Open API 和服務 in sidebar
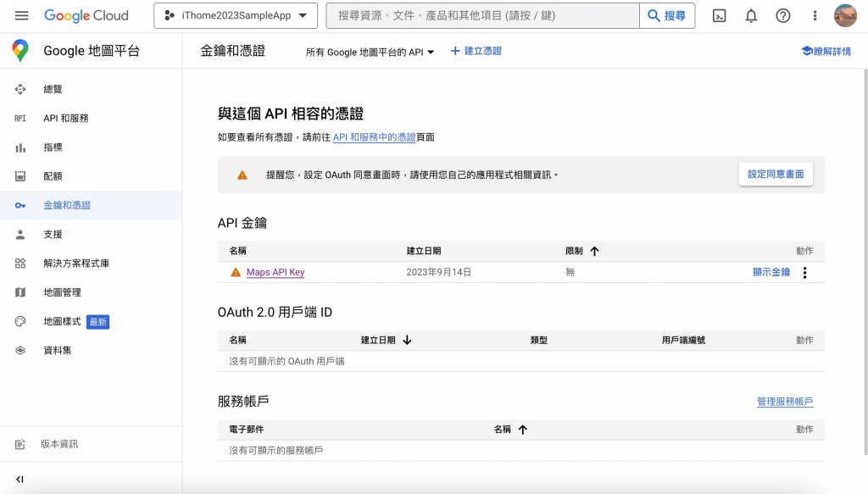Image resolution: width=868 pixels, height=494 pixels. (66, 118)
